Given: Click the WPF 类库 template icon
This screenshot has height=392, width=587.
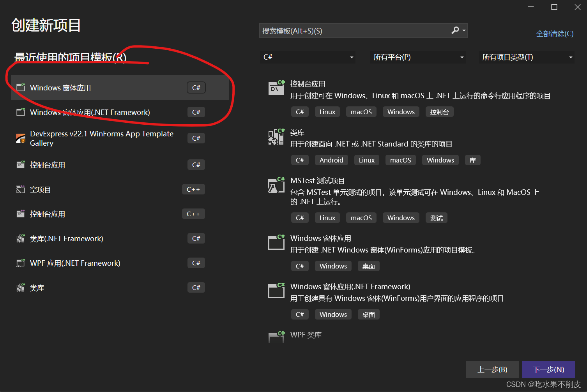Looking at the screenshot, I should point(276,337).
